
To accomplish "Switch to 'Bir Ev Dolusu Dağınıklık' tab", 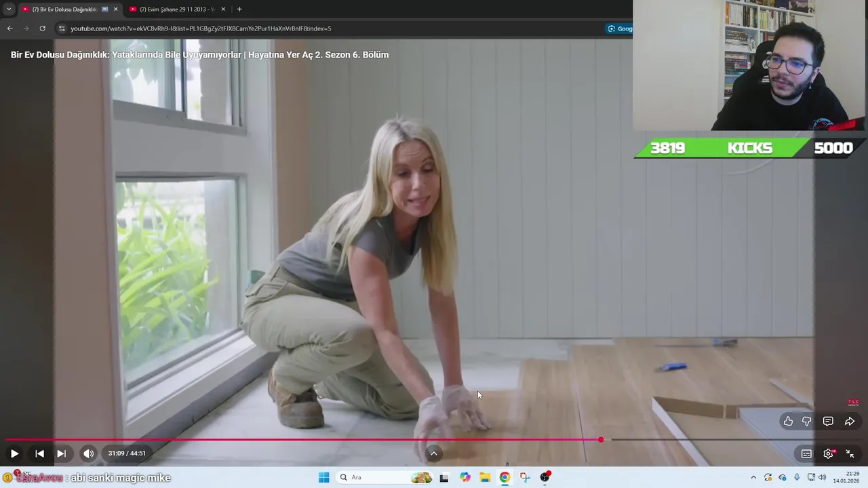I will coord(64,9).
